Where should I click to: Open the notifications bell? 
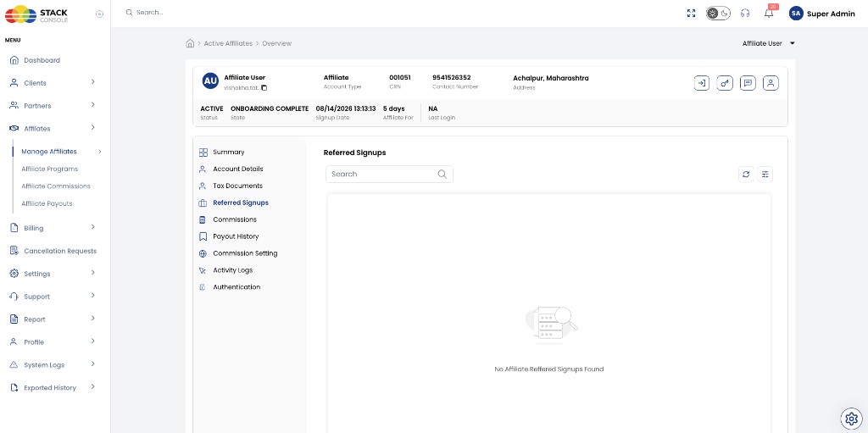tap(769, 14)
